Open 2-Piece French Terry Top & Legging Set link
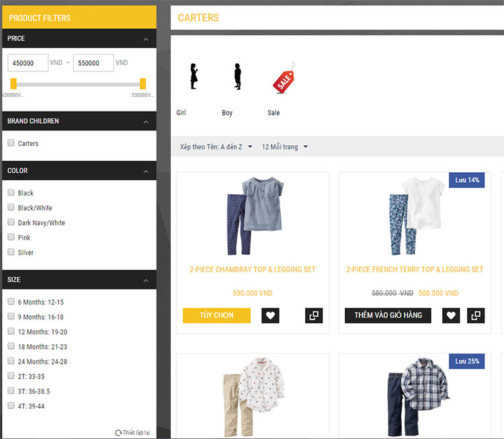Image resolution: width=504 pixels, height=439 pixels. pyautogui.click(x=415, y=270)
